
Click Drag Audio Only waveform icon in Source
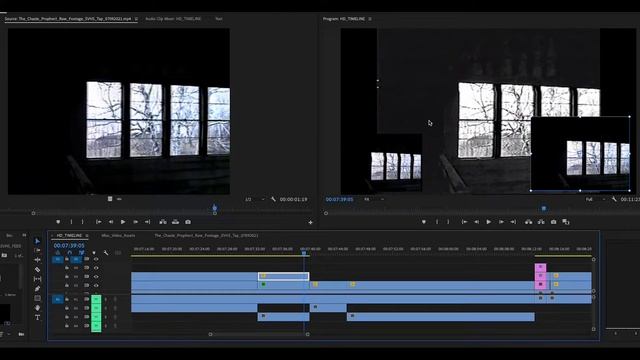click(119, 199)
